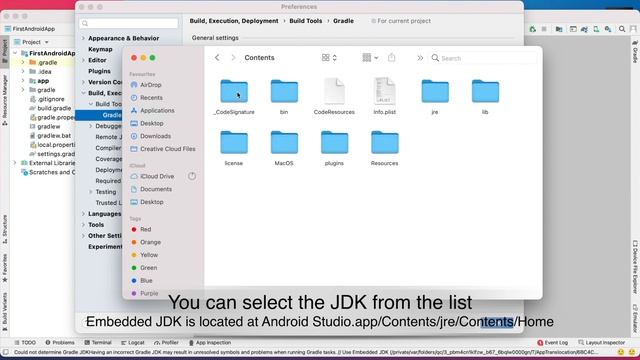Change Finder icon view mode selector

tap(329, 58)
